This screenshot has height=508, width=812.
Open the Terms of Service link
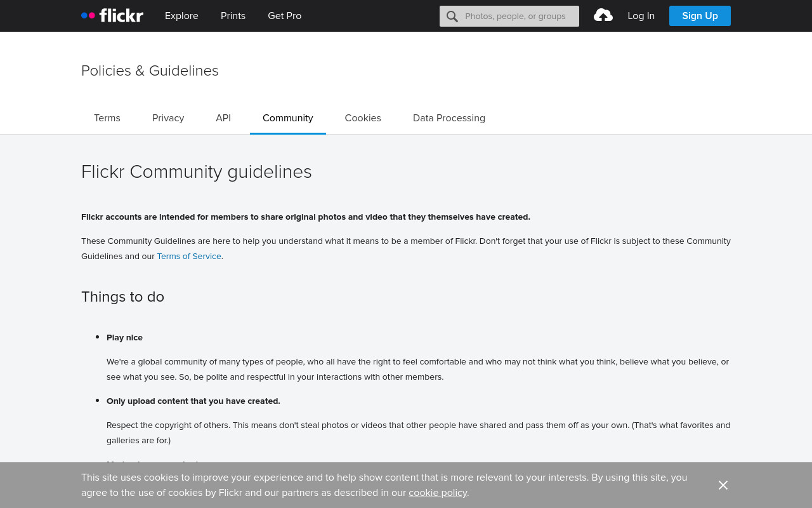tap(189, 257)
